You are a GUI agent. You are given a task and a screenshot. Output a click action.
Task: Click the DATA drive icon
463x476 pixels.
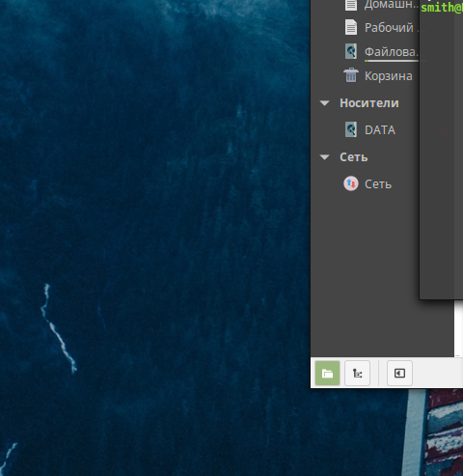351,129
